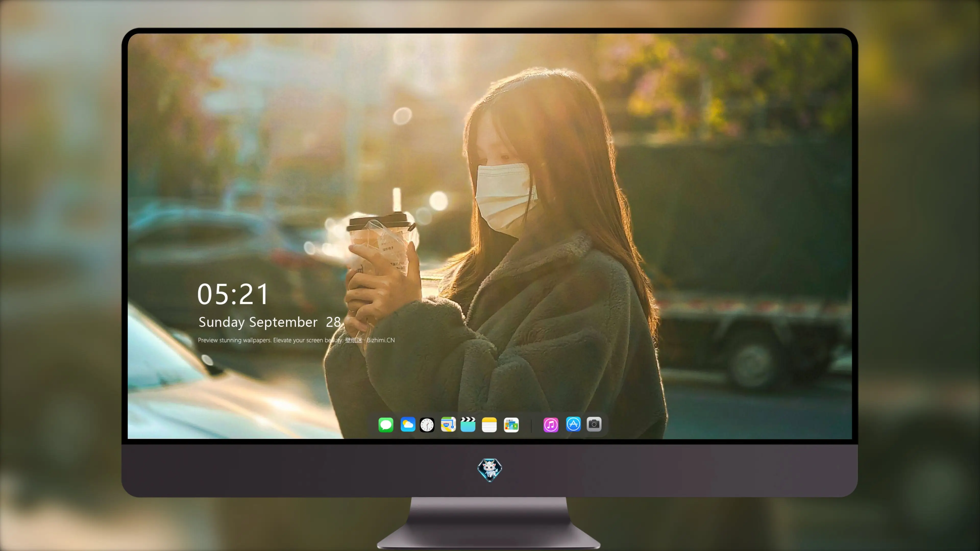This screenshot has height=551, width=980.
Task: Click the 05:21 clock display
Action: point(232,294)
